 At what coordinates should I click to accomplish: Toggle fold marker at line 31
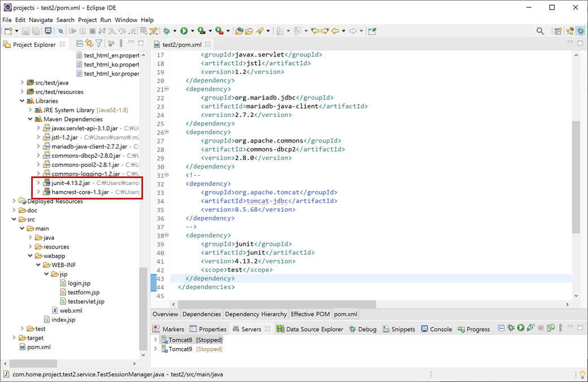[166, 175]
